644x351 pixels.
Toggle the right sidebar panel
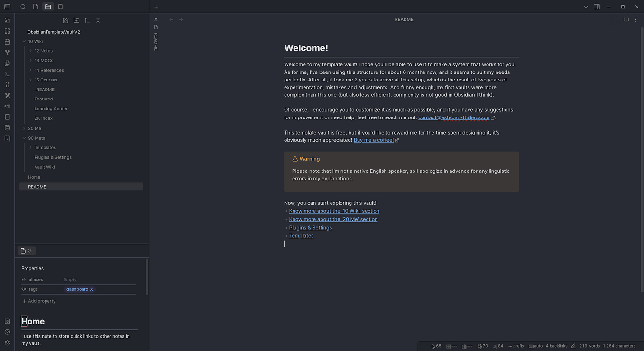[x=597, y=7]
